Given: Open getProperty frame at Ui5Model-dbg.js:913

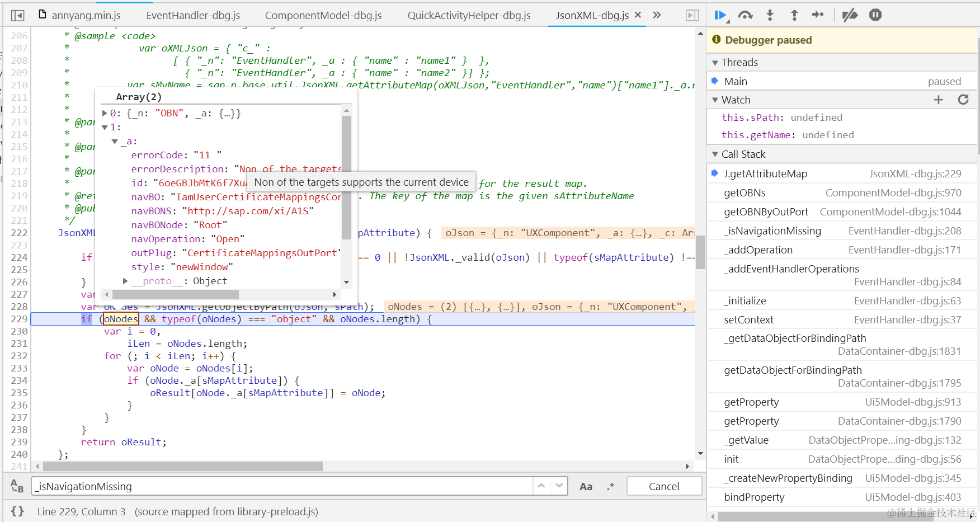Looking at the screenshot, I should click(842, 402).
